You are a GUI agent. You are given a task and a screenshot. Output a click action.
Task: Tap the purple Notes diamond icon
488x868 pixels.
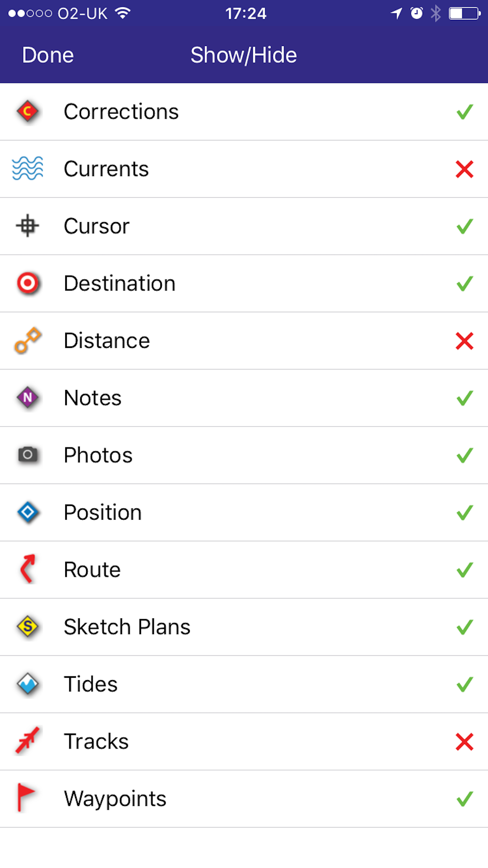tap(28, 398)
